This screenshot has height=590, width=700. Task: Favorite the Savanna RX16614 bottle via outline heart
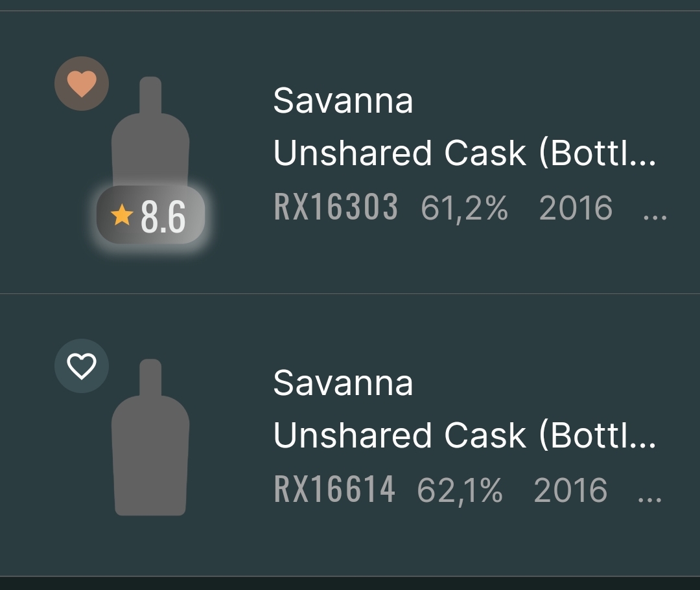click(82, 366)
